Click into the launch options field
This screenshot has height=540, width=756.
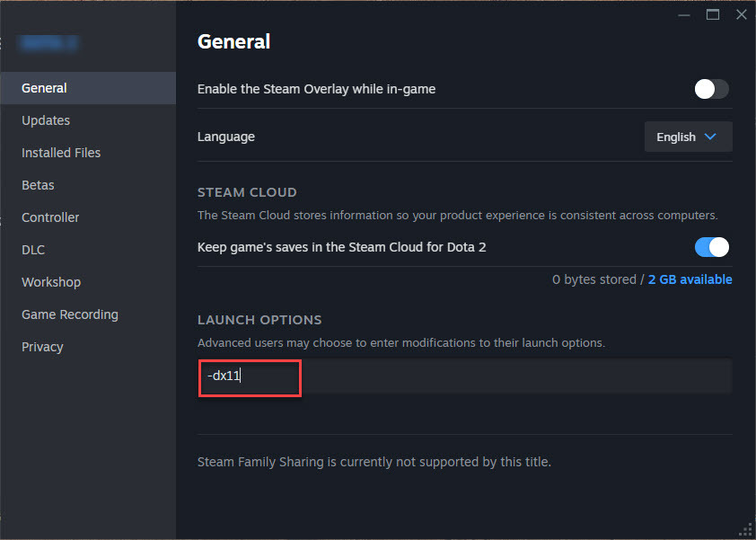point(465,376)
